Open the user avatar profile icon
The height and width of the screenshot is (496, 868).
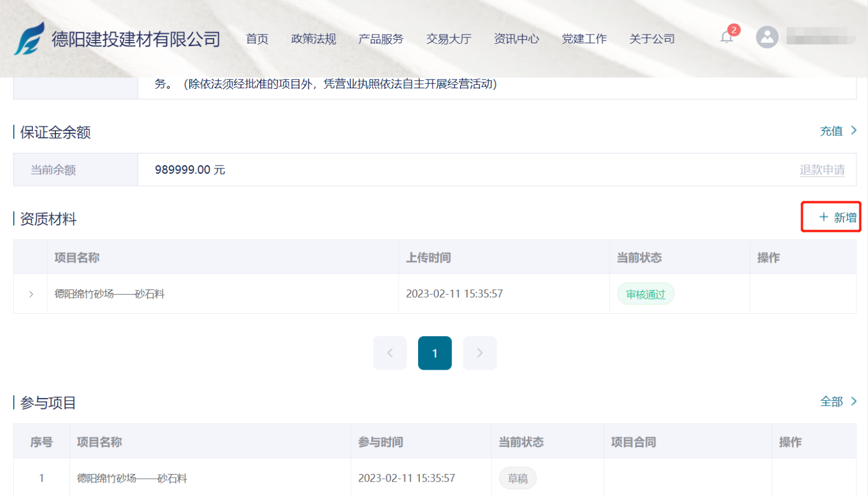tap(767, 37)
